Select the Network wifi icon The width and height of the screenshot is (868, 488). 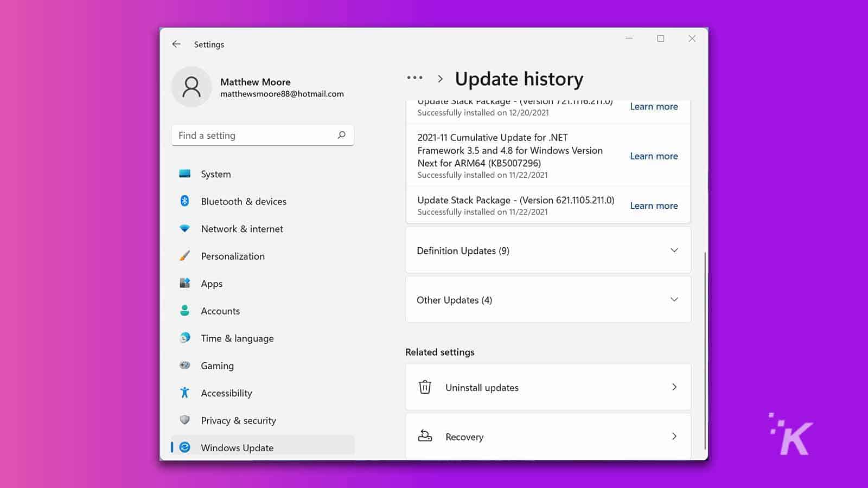pos(184,229)
